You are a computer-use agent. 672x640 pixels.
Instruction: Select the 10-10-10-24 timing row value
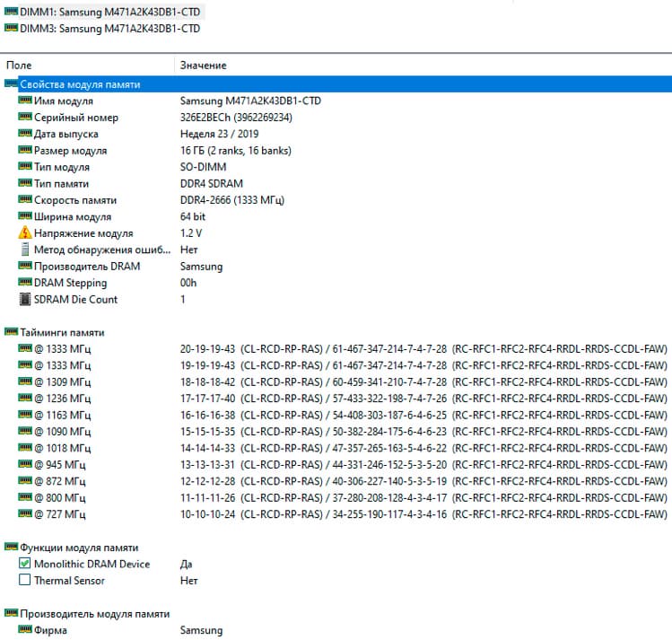pyautogui.click(x=423, y=514)
